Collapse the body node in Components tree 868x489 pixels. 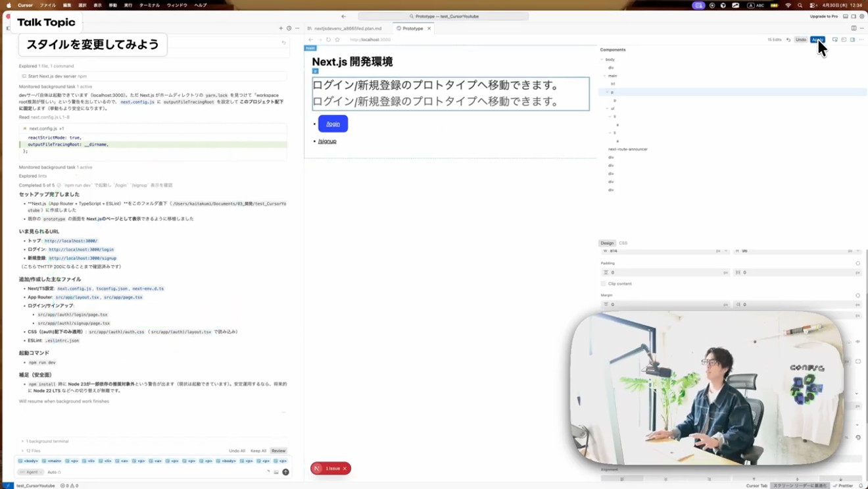pyautogui.click(x=602, y=59)
